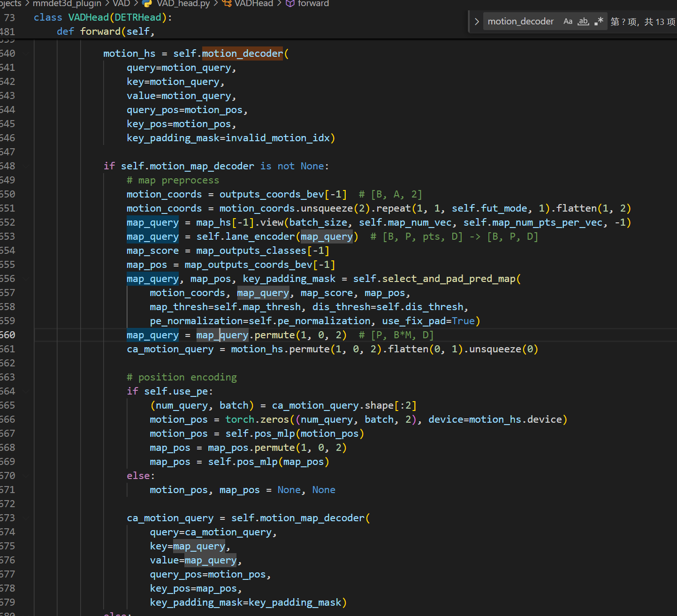
Task: Click the Python file icon in breadcrumbs
Action: 147,4
